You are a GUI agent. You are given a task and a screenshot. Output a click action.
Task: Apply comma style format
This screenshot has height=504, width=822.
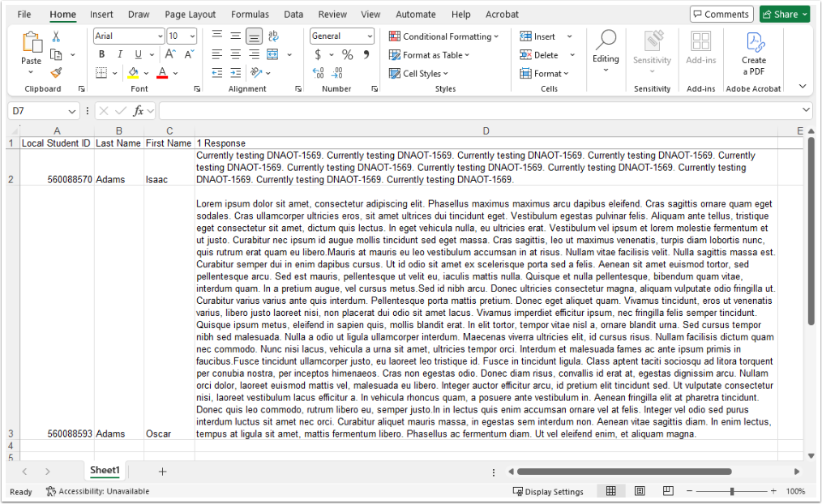[366, 54]
